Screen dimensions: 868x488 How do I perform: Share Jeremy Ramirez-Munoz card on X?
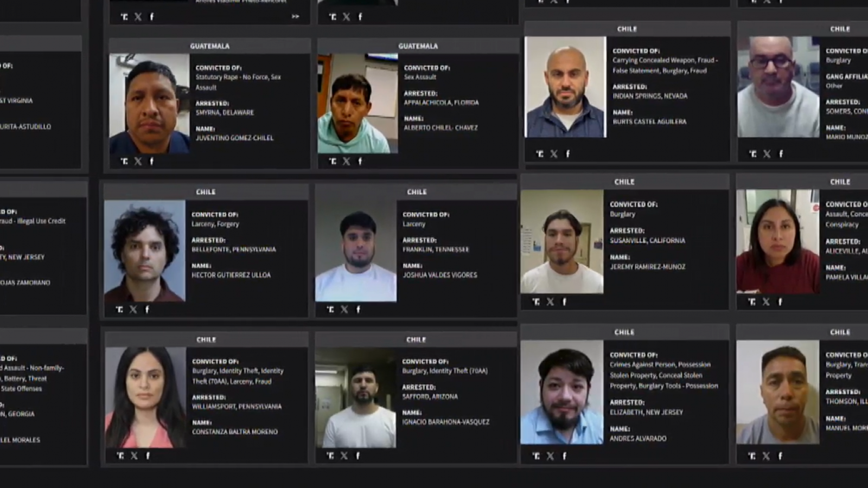pyautogui.click(x=550, y=301)
